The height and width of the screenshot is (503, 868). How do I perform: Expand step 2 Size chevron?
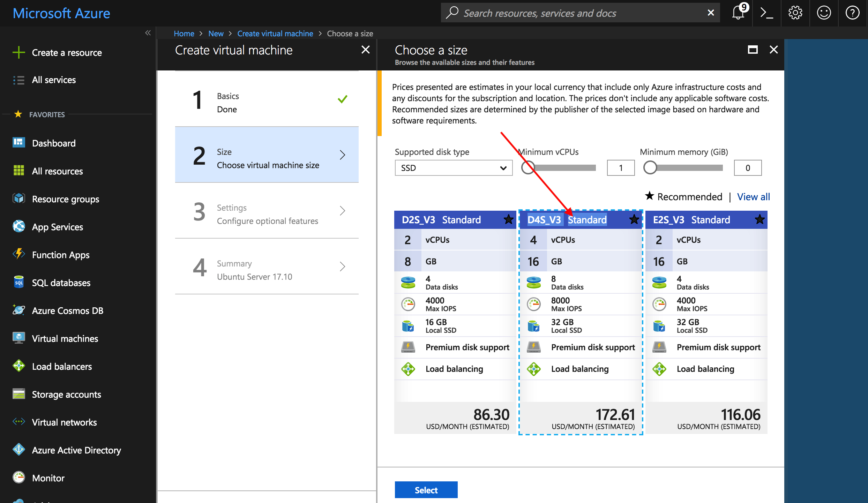point(342,155)
